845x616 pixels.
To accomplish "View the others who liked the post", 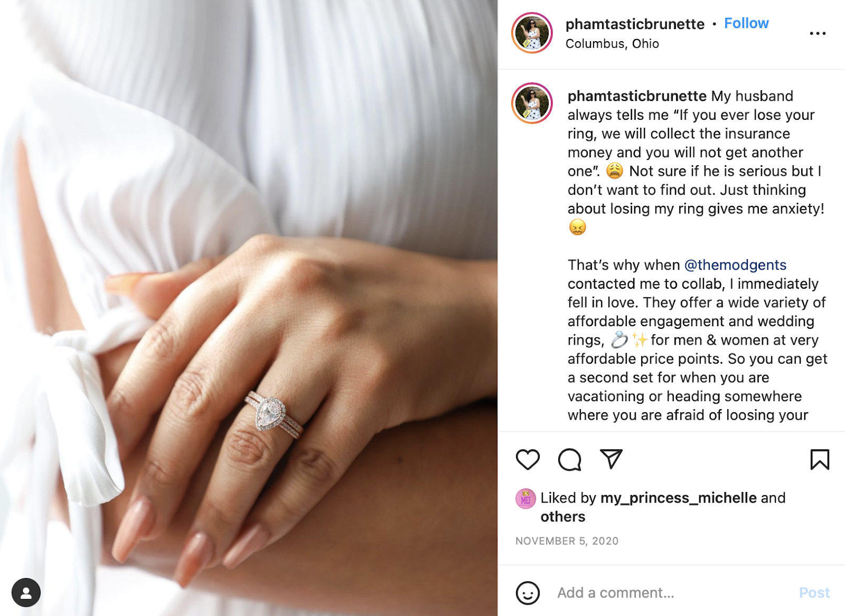I will pyautogui.click(x=563, y=516).
